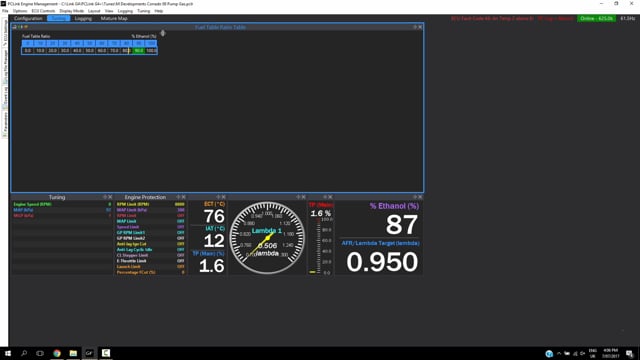
Task: Select the MGP (kPa) row in Tuning panel
Action: [x=62, y=216]
